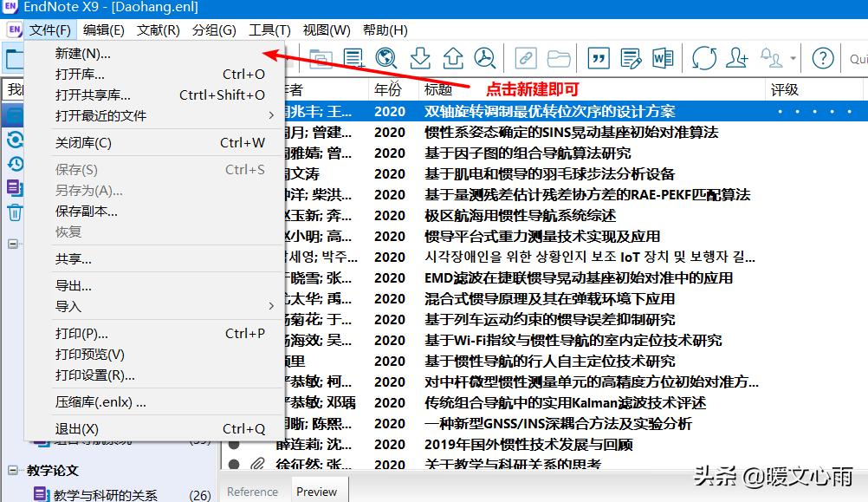
Task: Open Word via the W toolbar icon
Action: pyautogui.click(x=662, y=58)
